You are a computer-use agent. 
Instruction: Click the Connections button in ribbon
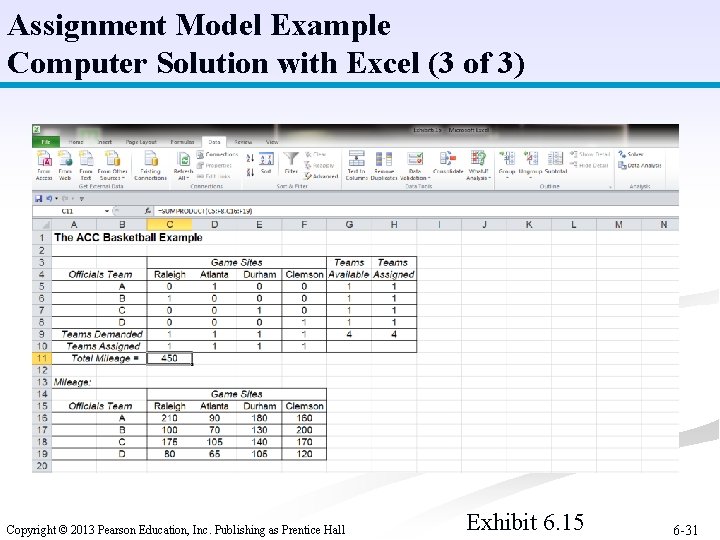point(217,155)
